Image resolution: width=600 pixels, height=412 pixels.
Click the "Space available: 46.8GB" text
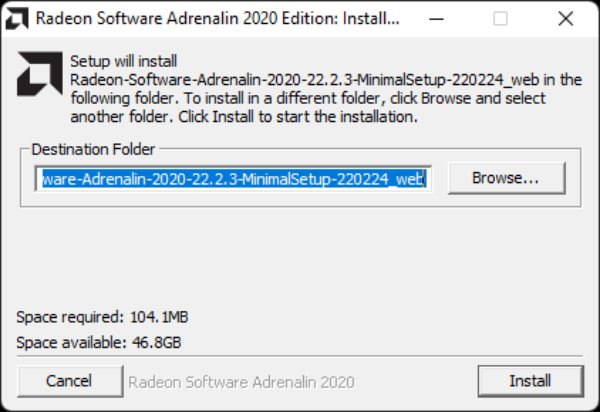coord(99,342)
